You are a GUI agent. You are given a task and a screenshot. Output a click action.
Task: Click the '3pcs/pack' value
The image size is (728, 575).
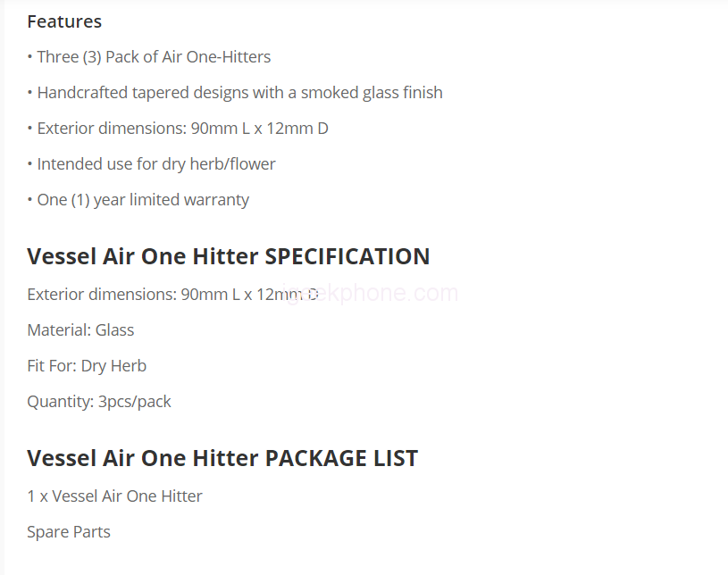[x=135, y=402]
